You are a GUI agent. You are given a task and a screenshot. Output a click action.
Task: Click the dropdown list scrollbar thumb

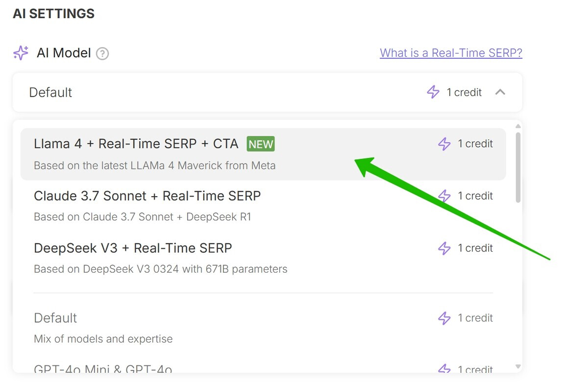(x=518, y=167)
